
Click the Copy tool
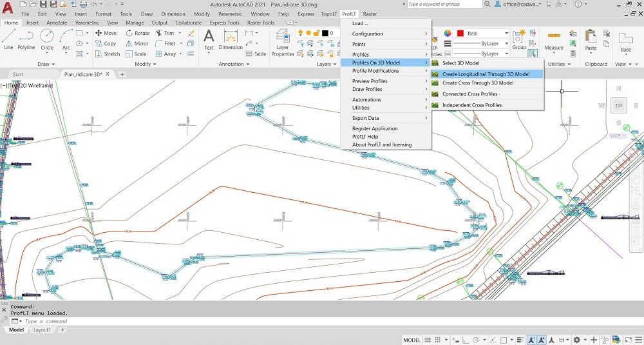click(x=106, y=43)
